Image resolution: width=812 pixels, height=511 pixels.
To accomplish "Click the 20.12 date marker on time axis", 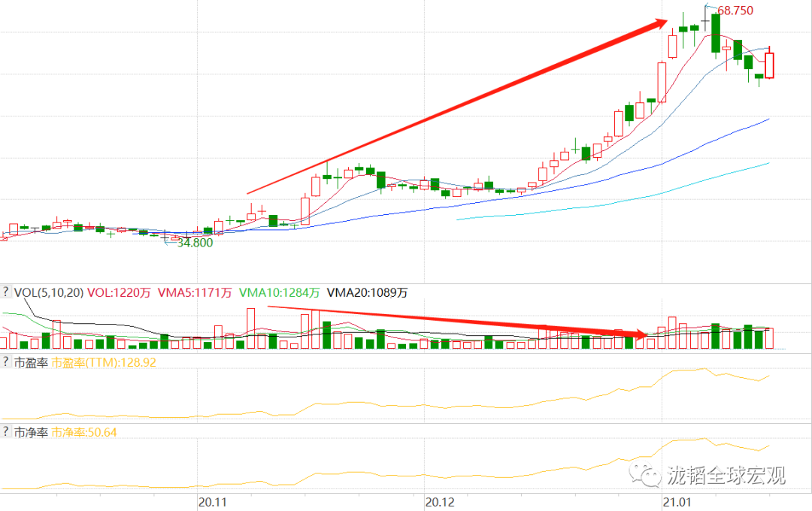I will coord(440,502).
